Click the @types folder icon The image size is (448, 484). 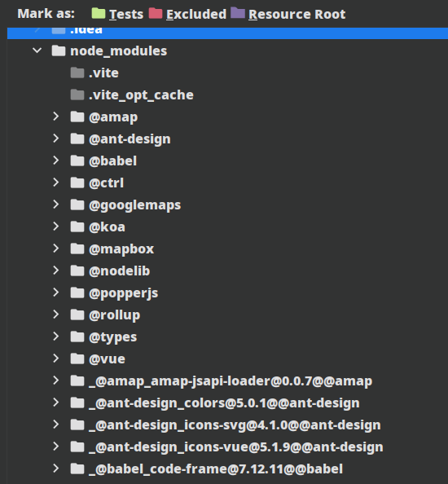tap(77, 337)
